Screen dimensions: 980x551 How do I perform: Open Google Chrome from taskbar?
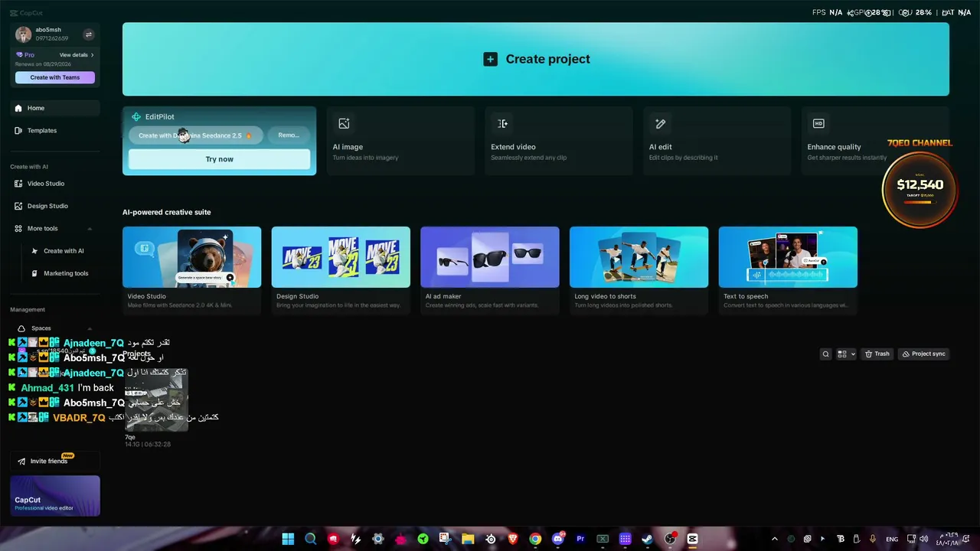[535, 539]
